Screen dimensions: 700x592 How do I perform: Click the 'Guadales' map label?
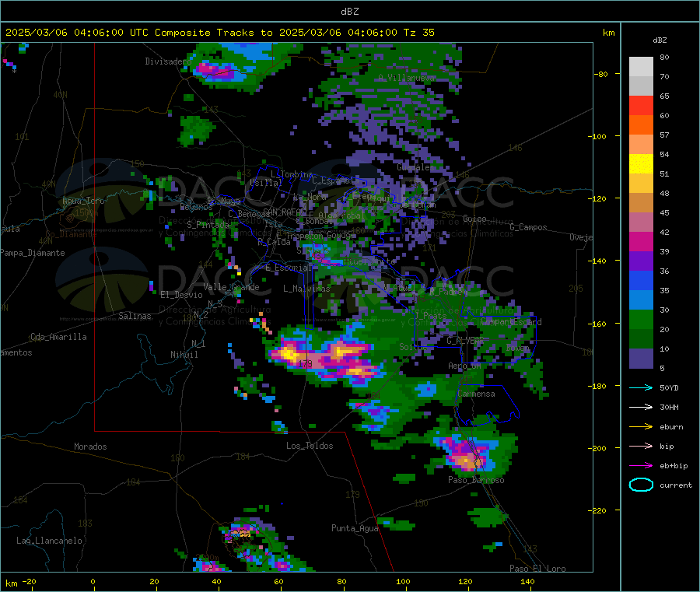pos(415,167)
